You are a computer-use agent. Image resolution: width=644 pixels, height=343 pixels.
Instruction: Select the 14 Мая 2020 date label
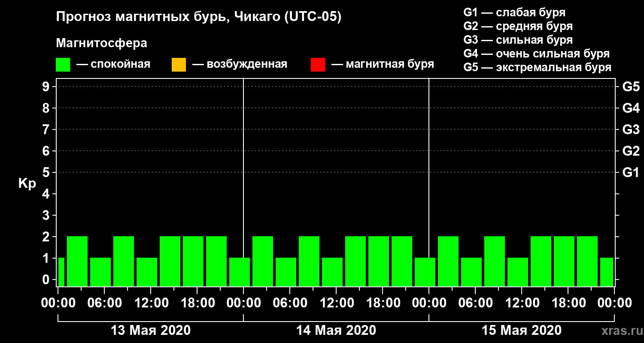(x=336, y=331)
